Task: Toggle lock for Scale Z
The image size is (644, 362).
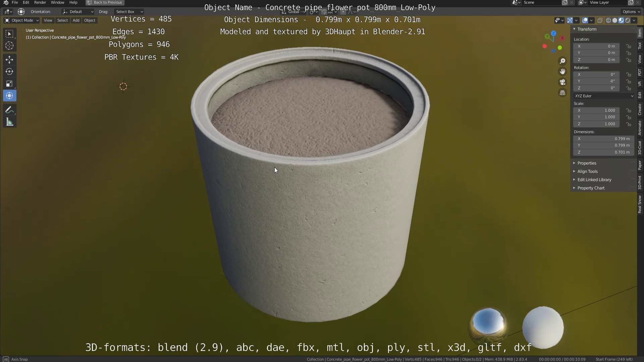Action: coord(629,124)
